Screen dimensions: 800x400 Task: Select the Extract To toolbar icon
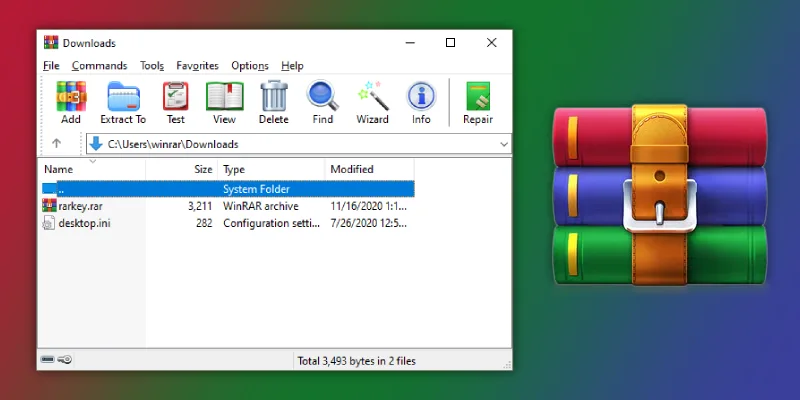[123, 103]
